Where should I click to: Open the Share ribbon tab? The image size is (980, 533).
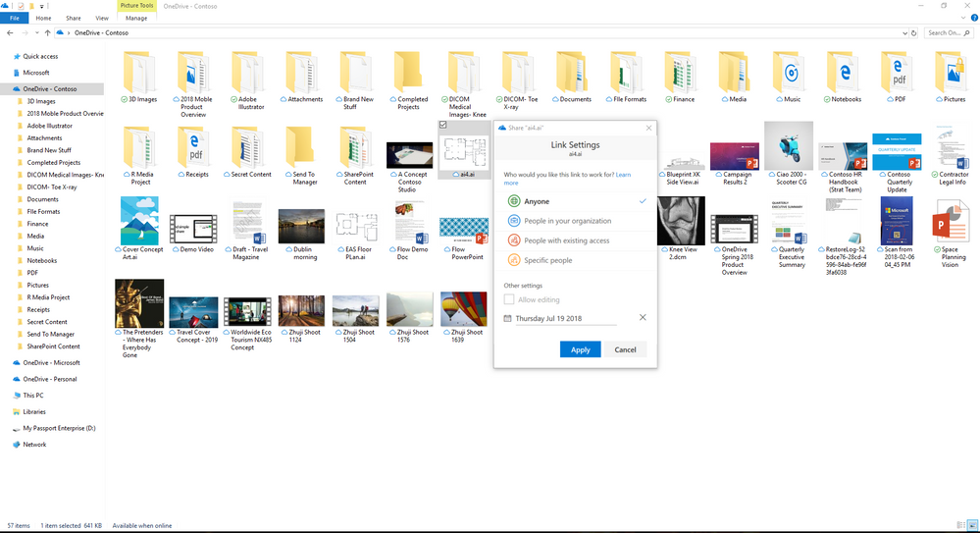click(74, 18)
